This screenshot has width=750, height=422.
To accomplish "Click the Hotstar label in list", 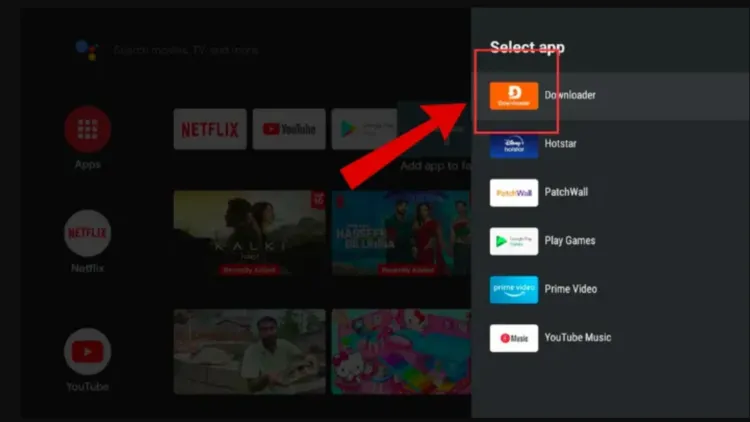I will tap(561, 144).
